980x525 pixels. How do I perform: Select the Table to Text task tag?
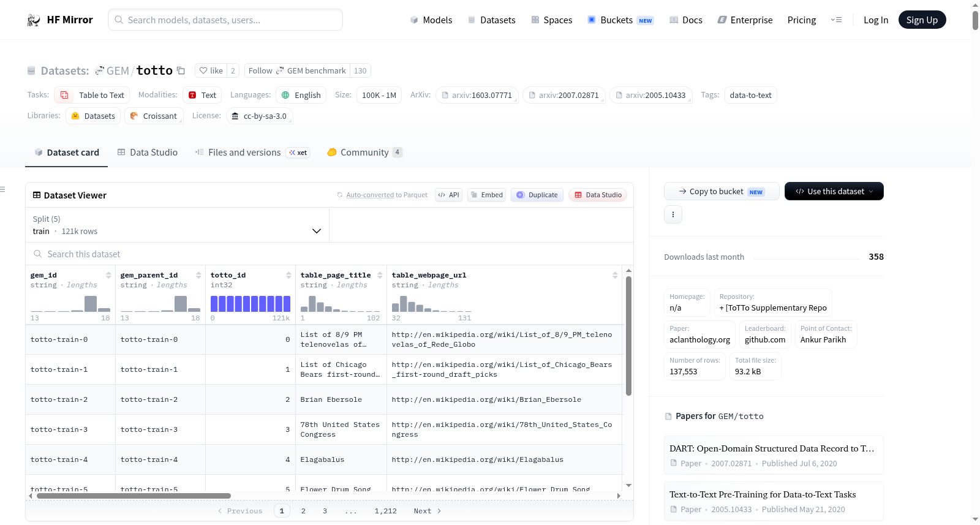click(x=92, y=95)
